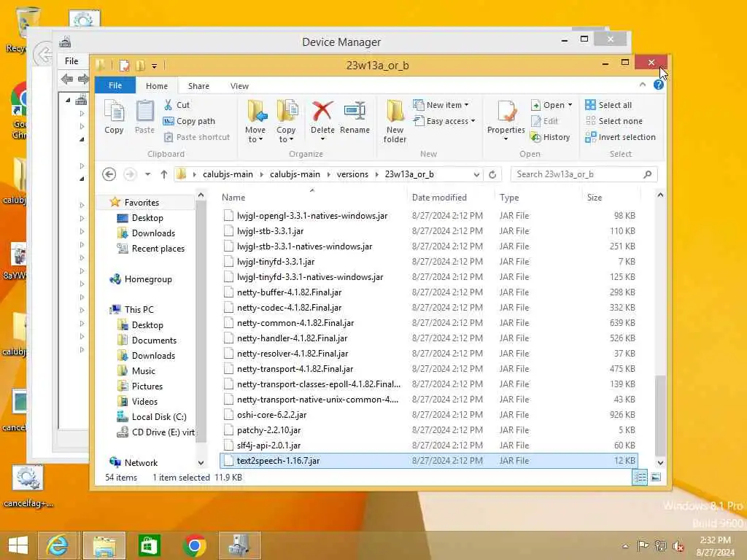Click the Search 23w13a_or_b field
Viewport: 747px width, 560px height.
pos(578,174)
